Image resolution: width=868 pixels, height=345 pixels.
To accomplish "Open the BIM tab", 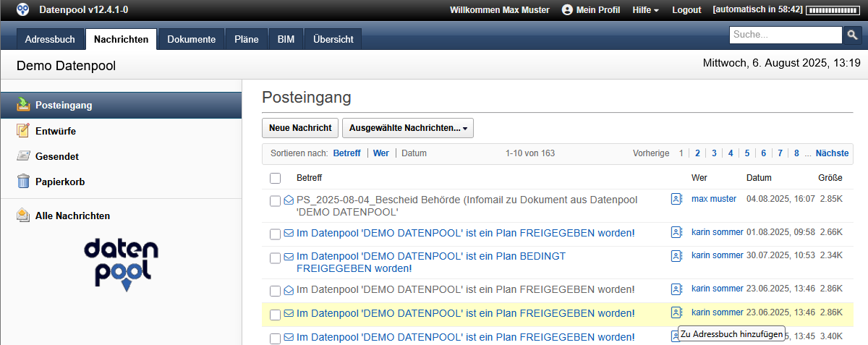I will (x=286, y=40).
